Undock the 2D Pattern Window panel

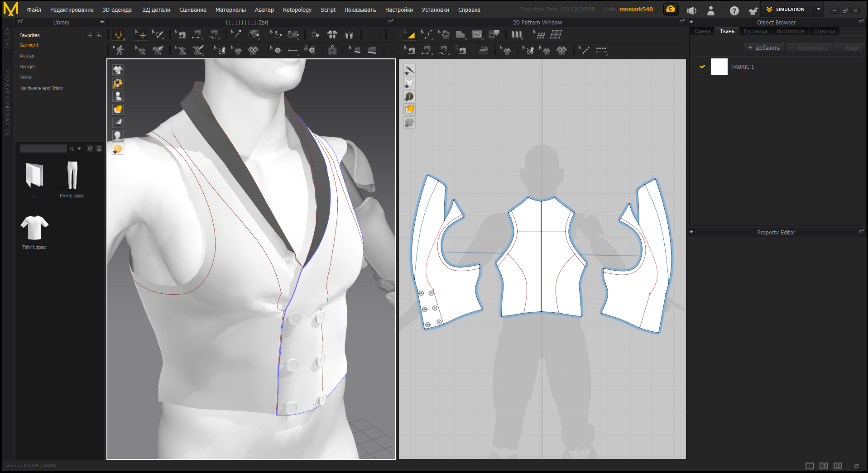tap(682, 21)
